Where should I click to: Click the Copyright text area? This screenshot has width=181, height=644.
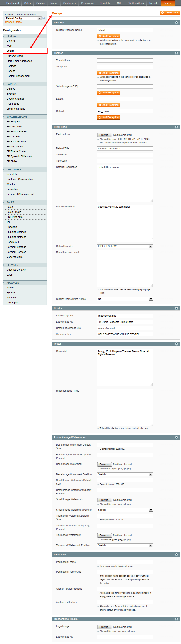click(125, 368)
